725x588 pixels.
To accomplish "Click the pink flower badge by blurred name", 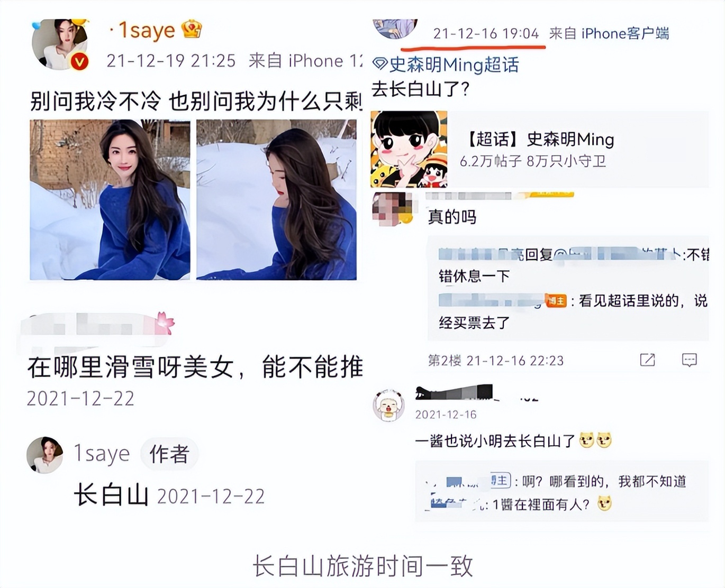I will (164, 323).
